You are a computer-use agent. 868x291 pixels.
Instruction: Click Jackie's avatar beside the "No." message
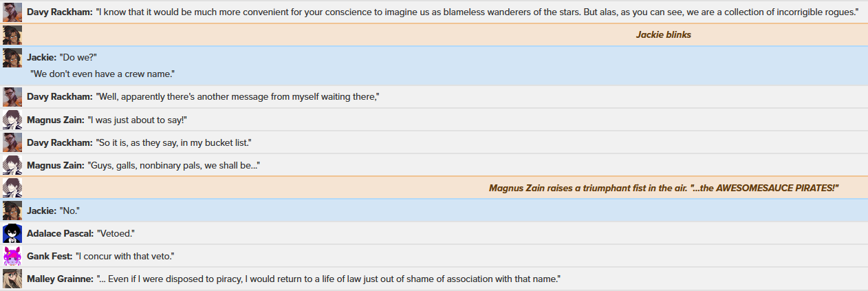pos(12,211)
